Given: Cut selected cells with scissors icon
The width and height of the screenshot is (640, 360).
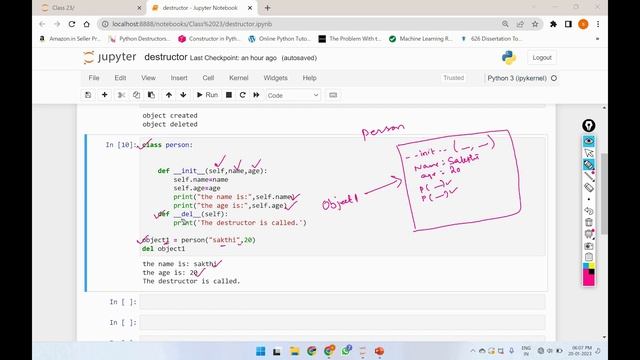Looking at the screenshot, I should pyautogui.click(x=121, y=95).
